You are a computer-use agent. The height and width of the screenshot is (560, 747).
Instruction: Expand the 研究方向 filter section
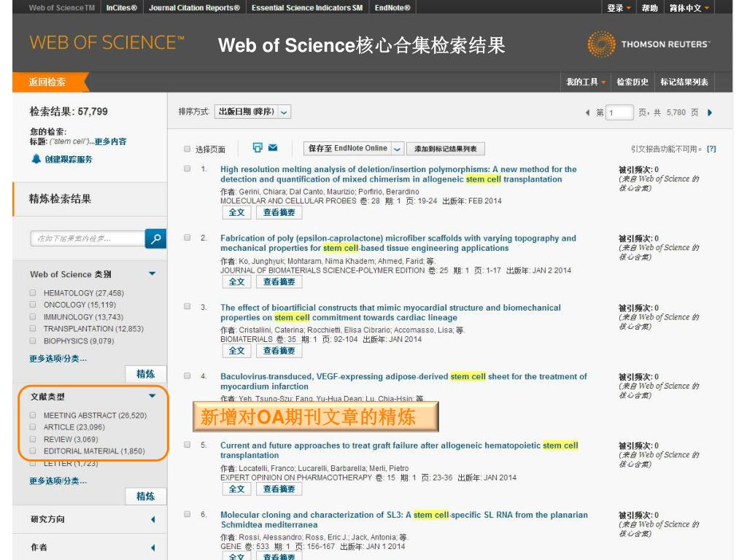152,520
